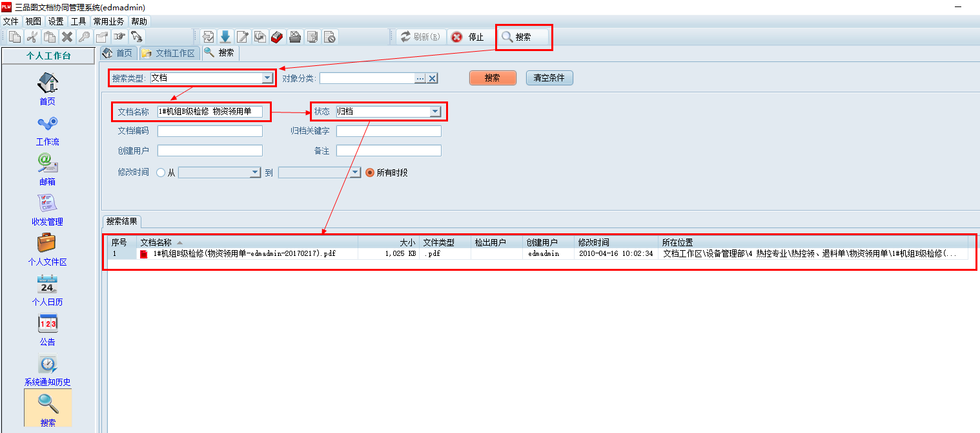Select the 从 date range radio button
Image resolution: width=980 pixels, height=433 pixels.
[x=161, y=173]
